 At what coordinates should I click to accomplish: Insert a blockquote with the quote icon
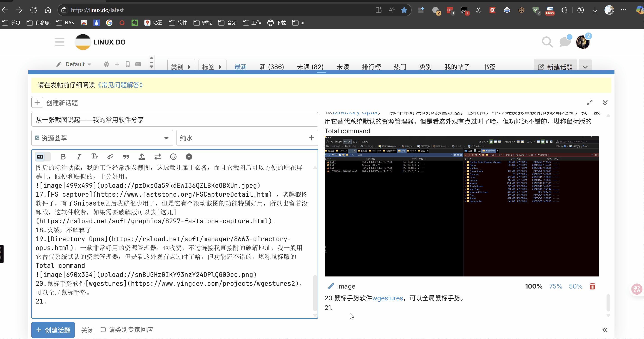126,157
